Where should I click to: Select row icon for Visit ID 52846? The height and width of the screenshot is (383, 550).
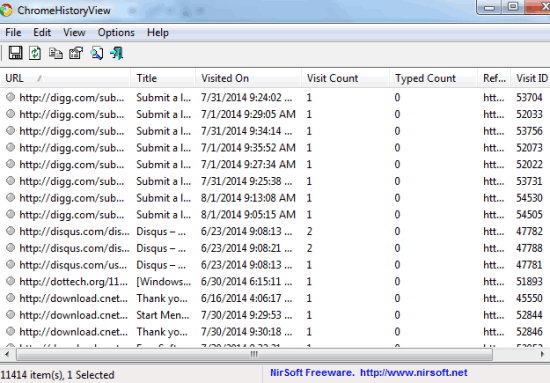click(11, 331)
